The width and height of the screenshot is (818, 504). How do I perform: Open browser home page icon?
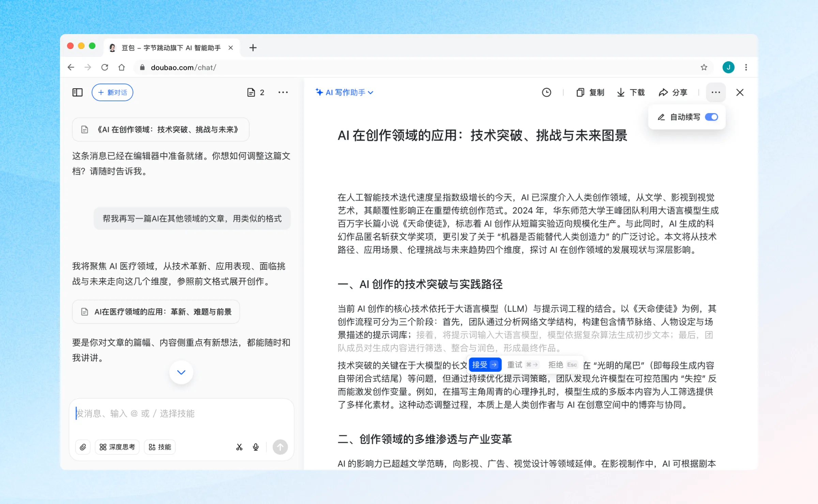tap(122, 67)
